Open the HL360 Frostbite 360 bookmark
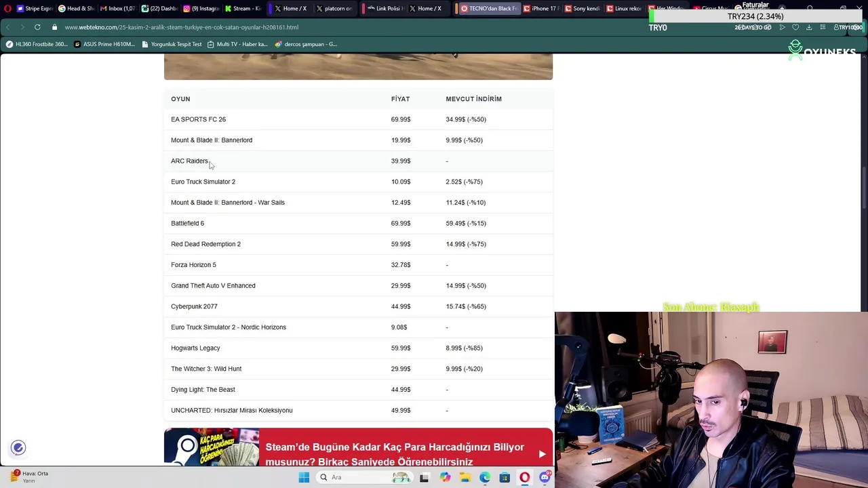 [37, 44]
